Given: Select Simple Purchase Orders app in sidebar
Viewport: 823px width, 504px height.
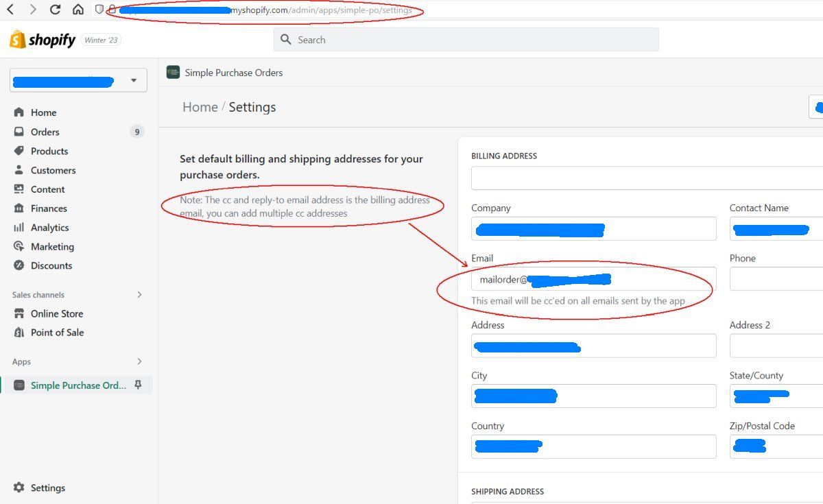Looking at the screenshot, I should click(x=77, y=385).
